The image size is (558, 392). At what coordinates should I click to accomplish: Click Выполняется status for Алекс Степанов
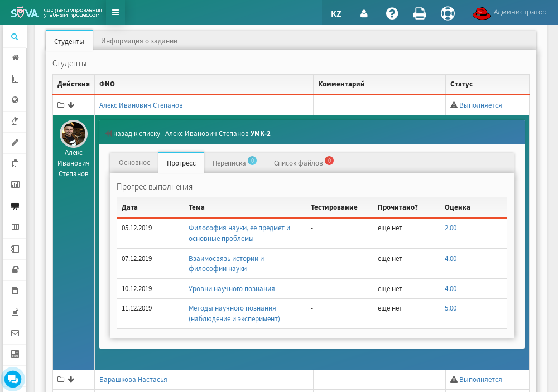[480, 105]
